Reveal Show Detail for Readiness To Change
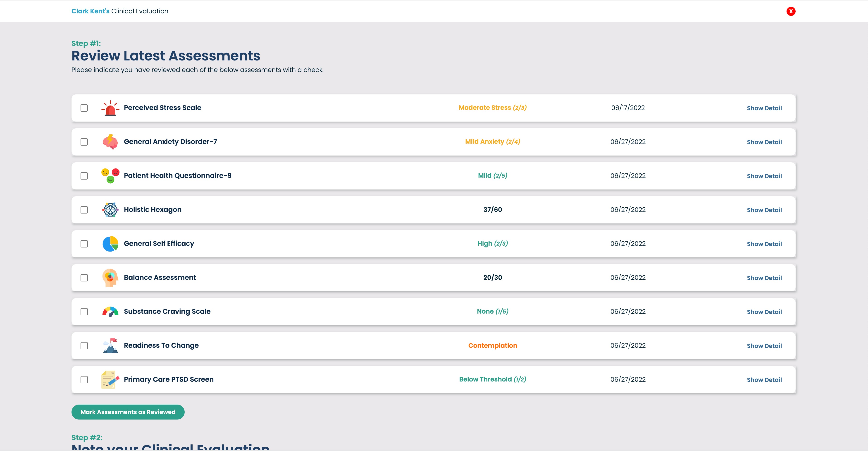This screenshot has width=868, height=451. [x=764, y=346]
